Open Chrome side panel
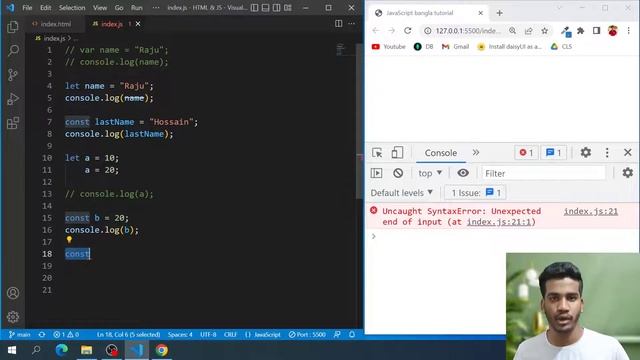Screen dimensions: 640x360 click(596, 31)
